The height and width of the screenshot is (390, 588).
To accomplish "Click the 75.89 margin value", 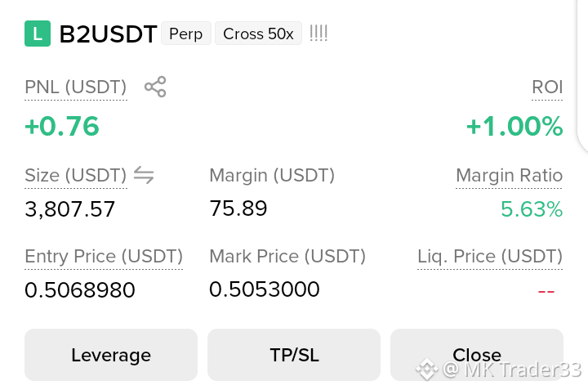I will pos(238,208).
